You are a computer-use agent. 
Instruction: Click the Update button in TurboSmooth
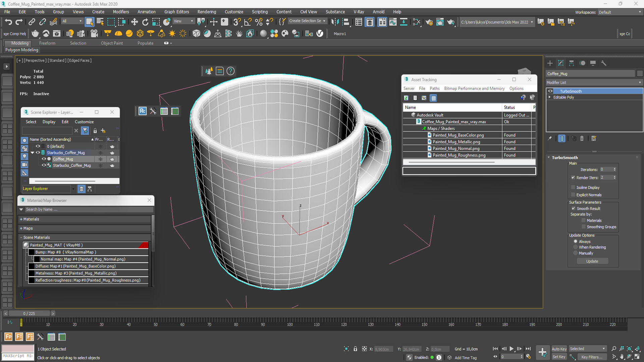point(592,261)
